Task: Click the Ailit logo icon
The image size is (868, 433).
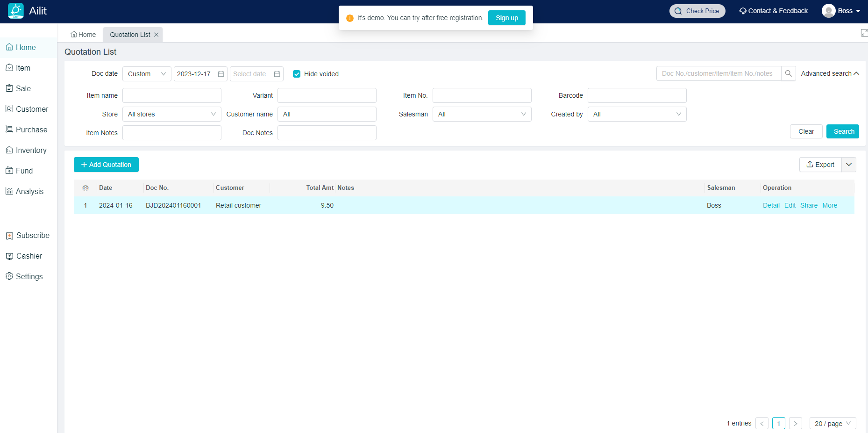Action: 15,11
